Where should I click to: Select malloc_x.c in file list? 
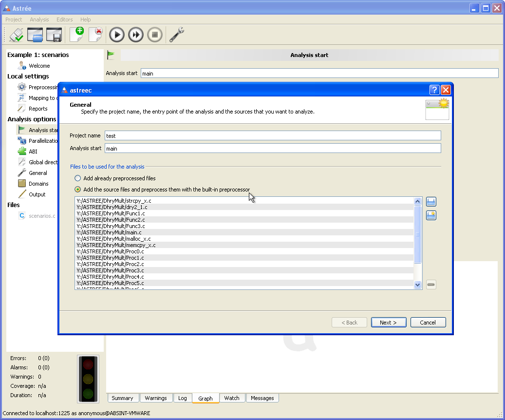tap(245, 239)
